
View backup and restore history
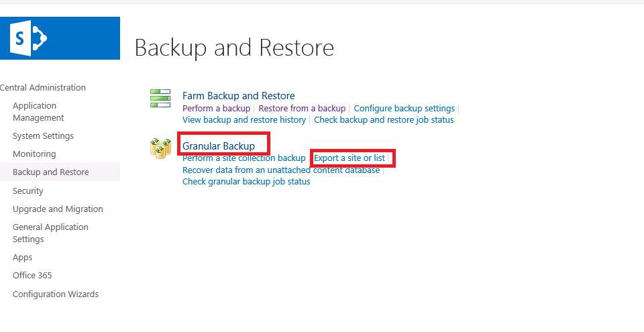[244, 119]
